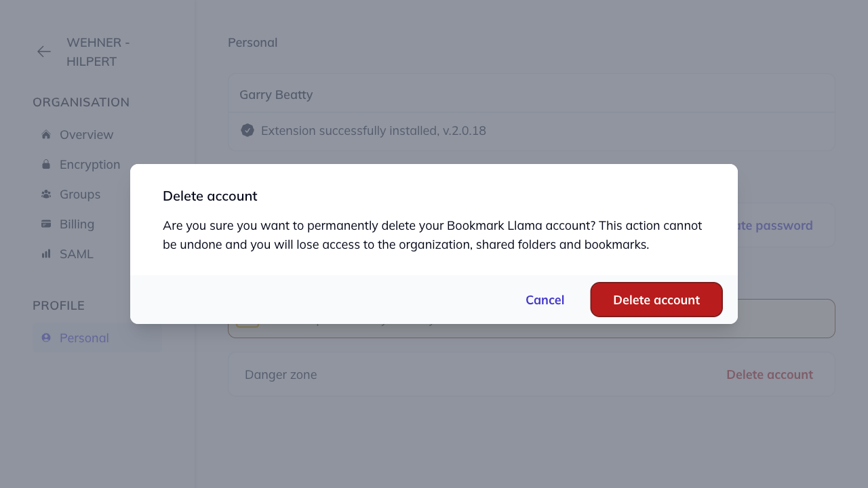Select Groups from the sidebar

80,194
